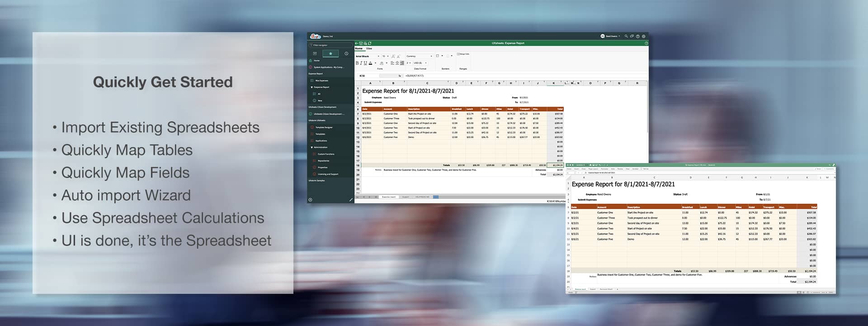Click the fx function button
This screenshot has height=326, width=868.
(400, 76)
